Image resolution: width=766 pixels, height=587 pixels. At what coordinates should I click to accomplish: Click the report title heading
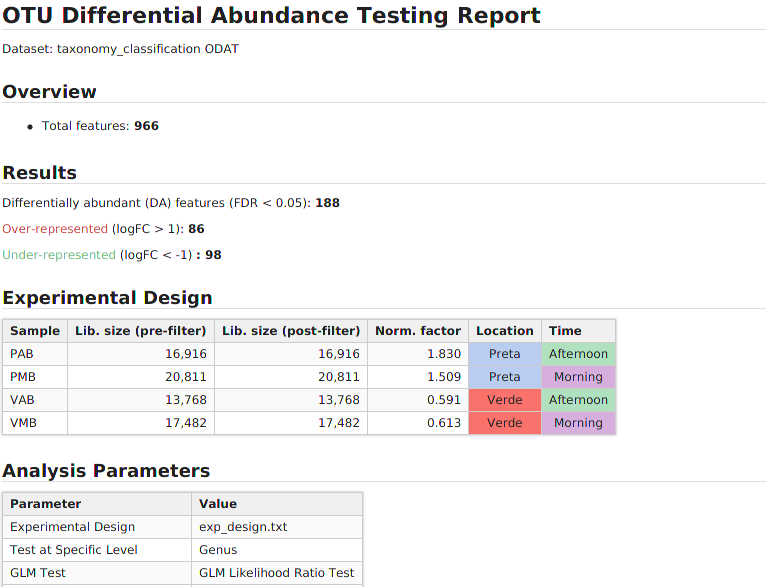[271, 16]
